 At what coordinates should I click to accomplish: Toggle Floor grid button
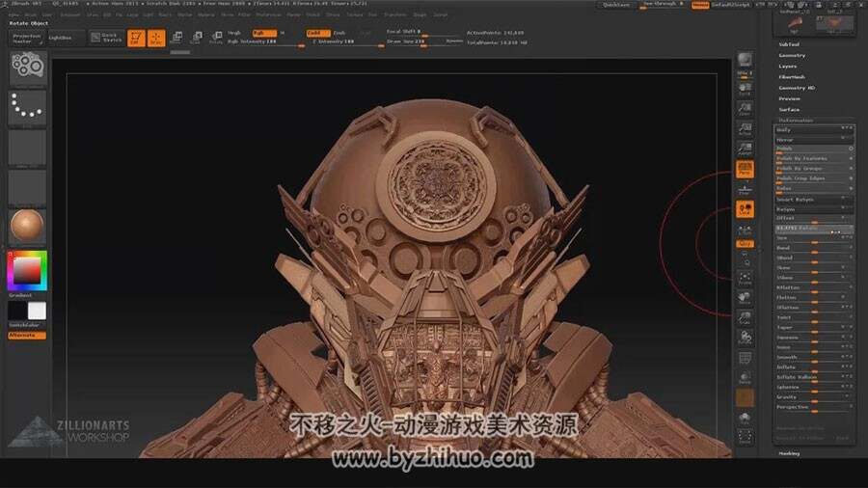pos(745,190)
